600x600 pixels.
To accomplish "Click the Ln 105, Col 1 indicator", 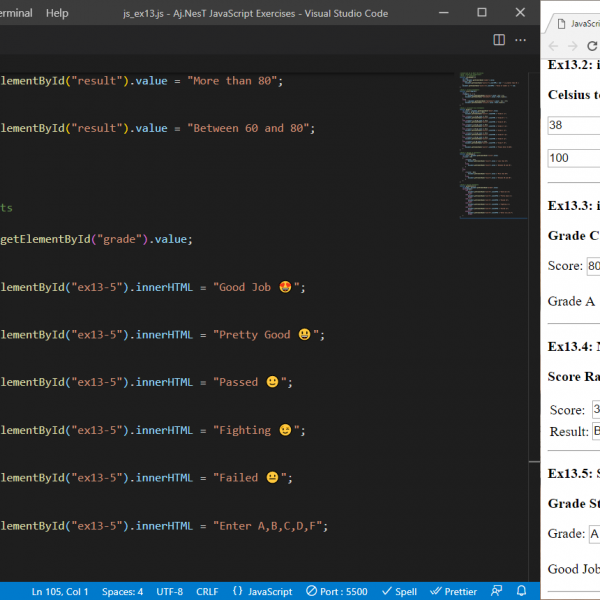I will [60, 591].
